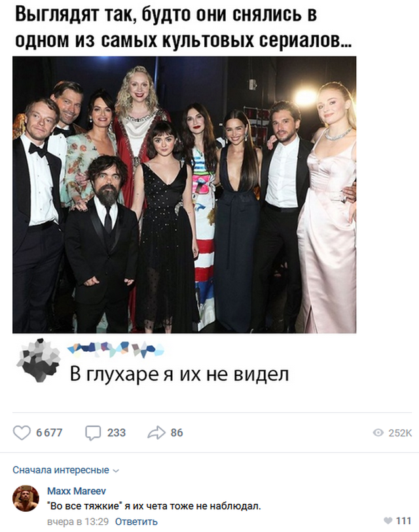Click the blurred username in the screenshot

click(x=116, y=349)
